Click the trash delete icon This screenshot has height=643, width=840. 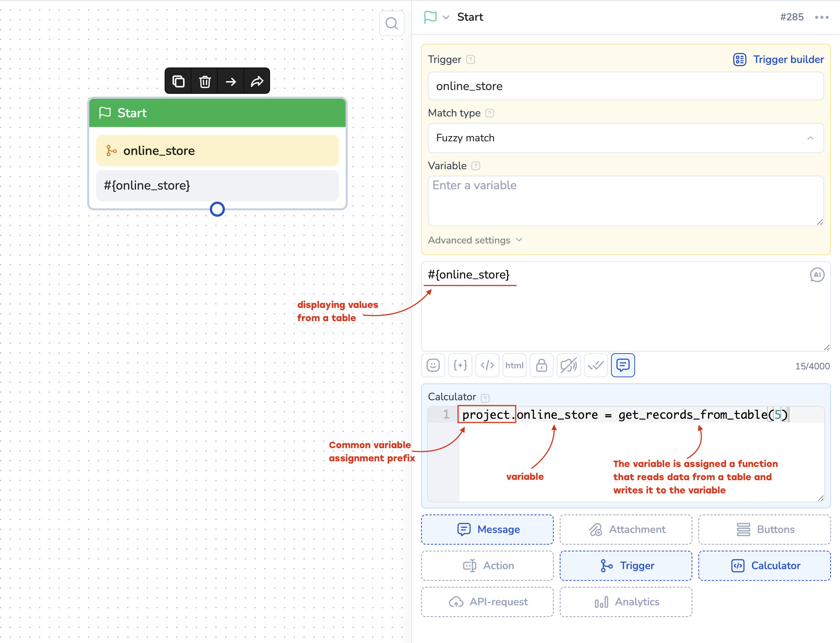pos(205,81)
